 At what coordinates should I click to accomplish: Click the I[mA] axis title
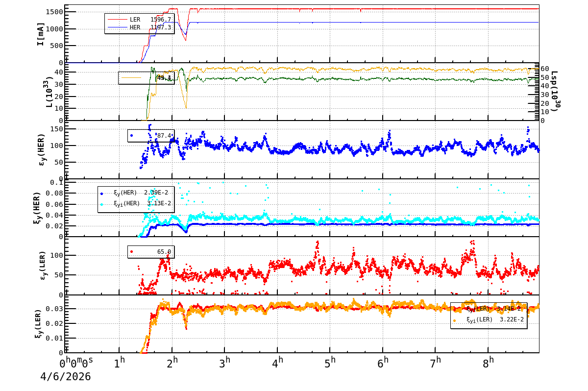pyautogui.click(x=41, y=34)
